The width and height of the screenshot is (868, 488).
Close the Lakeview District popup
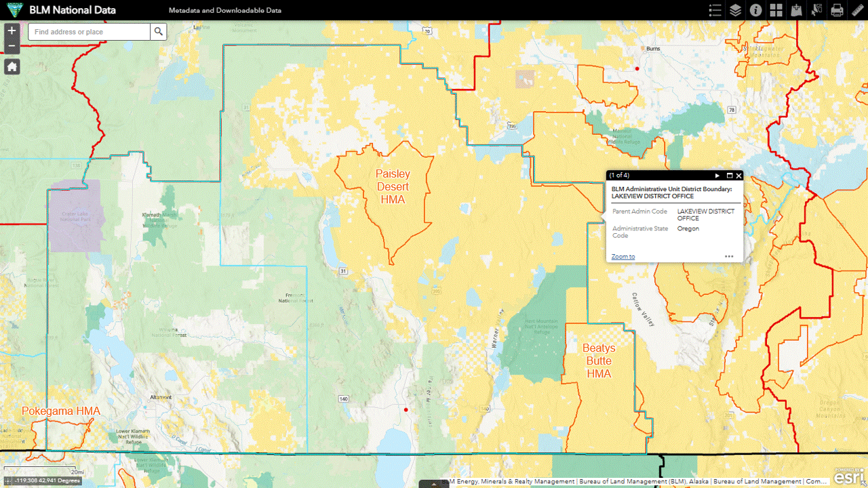coord(738,176)
